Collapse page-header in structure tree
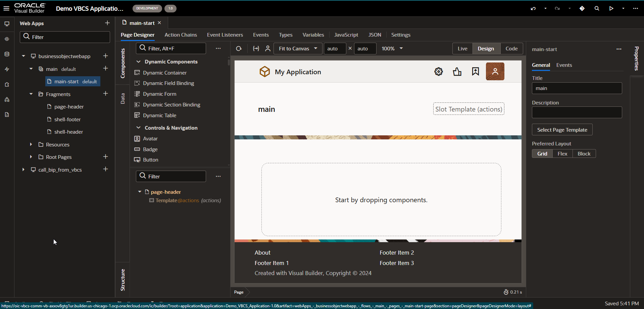The height and width of the screenshot is (309, 644). coord(140,192)
